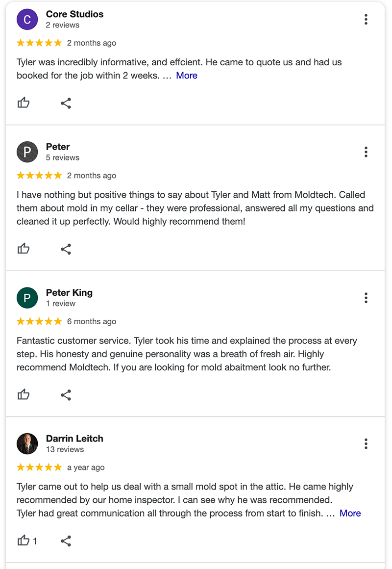
Task: Click the avatar on Peter's review
Action: coord(27,152)
